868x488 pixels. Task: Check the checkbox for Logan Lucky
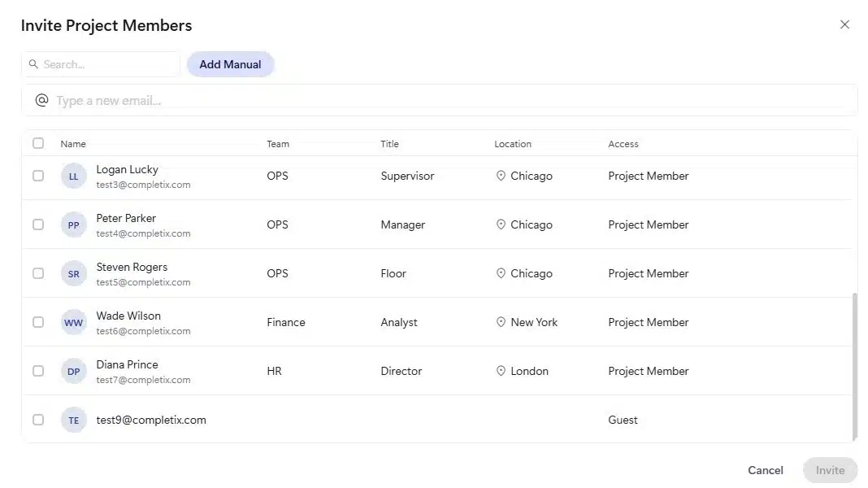(37, 175)
